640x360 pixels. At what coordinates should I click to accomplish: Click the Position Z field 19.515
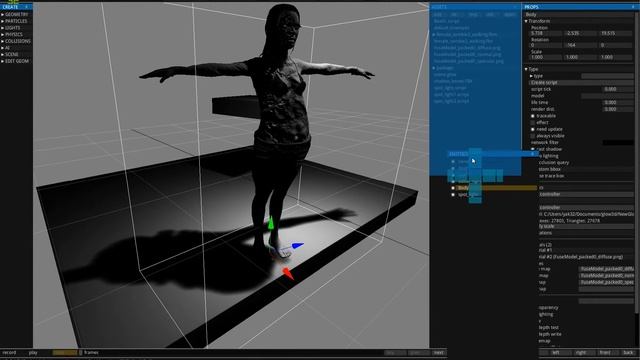click(616, 33)
